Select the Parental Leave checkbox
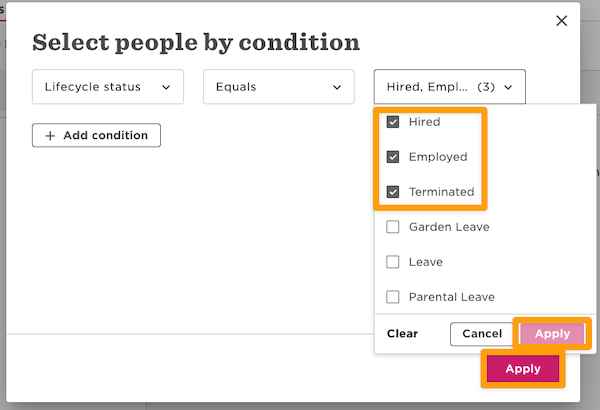This screenshot has height=410, width=600. (393, 297)
